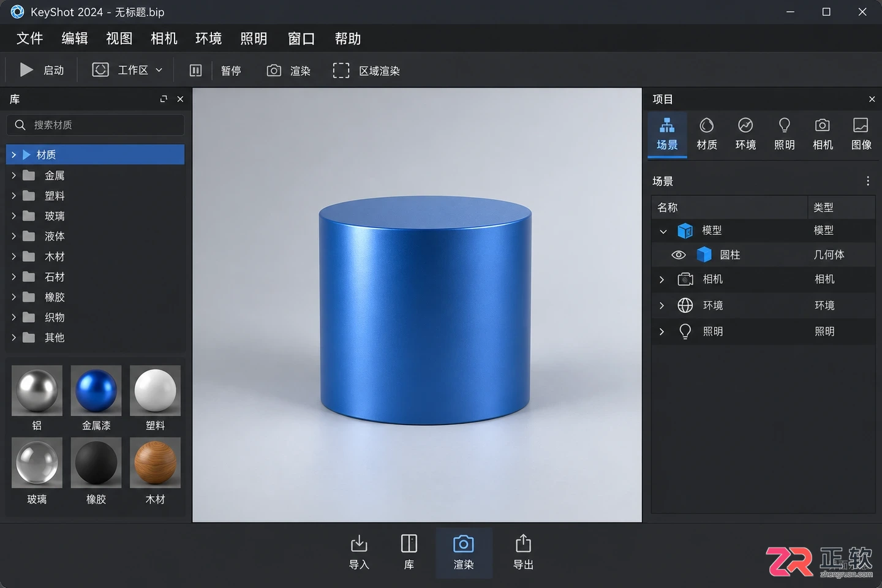The width and height of the screenshot is (882, 588).
Task: Select the black 橡胶 material ball
Action: [96, 462]
